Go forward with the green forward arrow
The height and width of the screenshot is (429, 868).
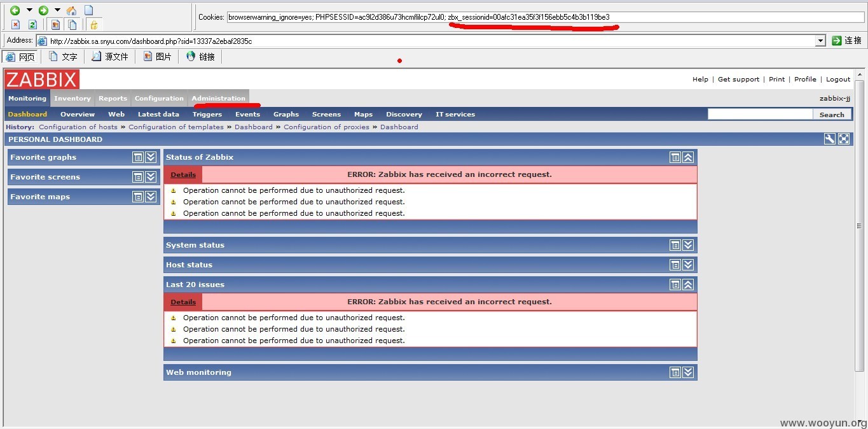point(43,10)
